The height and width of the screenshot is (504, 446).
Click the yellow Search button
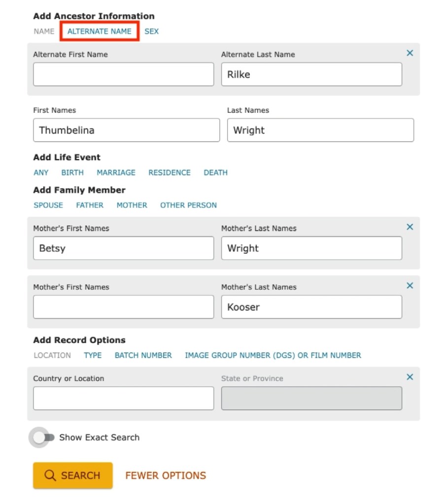click(73, 475)
